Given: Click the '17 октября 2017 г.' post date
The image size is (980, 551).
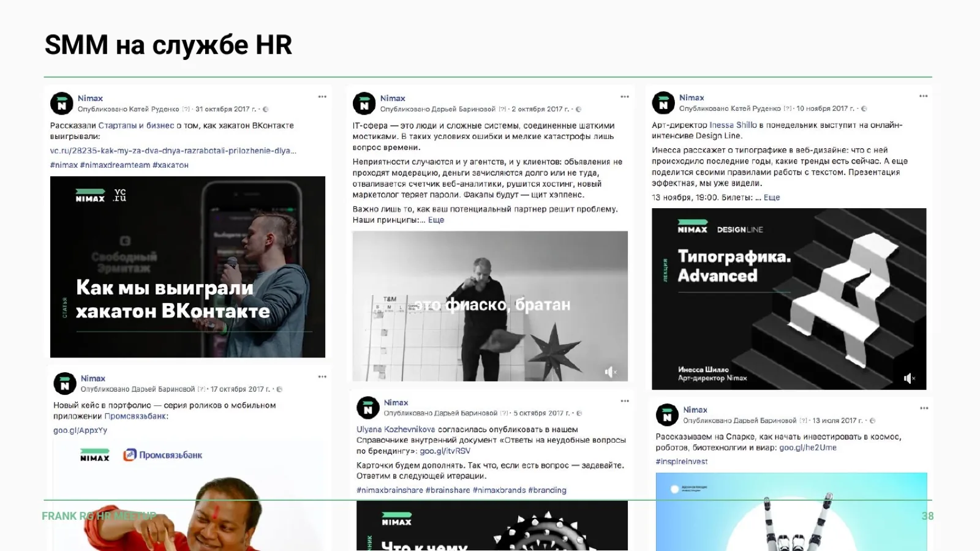Looking at the screenshot, I should [240, 389].
